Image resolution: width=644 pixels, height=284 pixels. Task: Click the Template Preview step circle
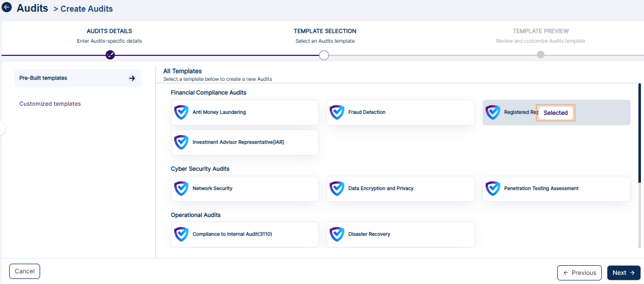[x=540, y=55]
